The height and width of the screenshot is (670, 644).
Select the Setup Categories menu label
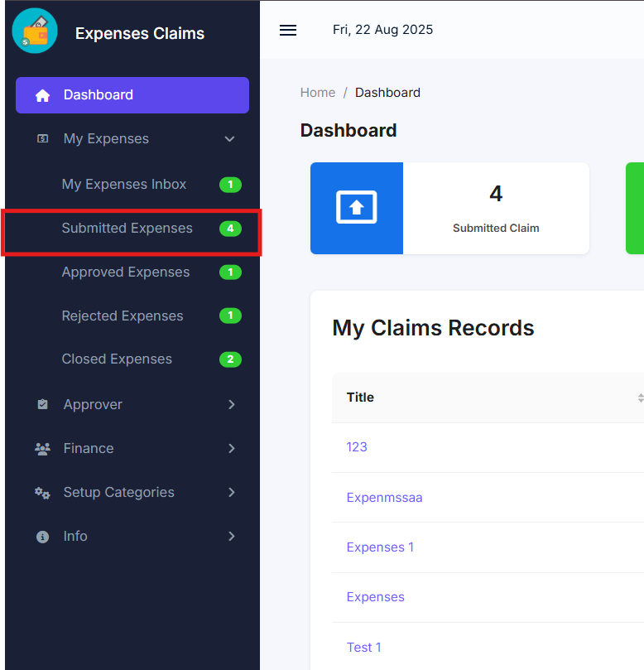pyautogui.click(x=118, y=492)
